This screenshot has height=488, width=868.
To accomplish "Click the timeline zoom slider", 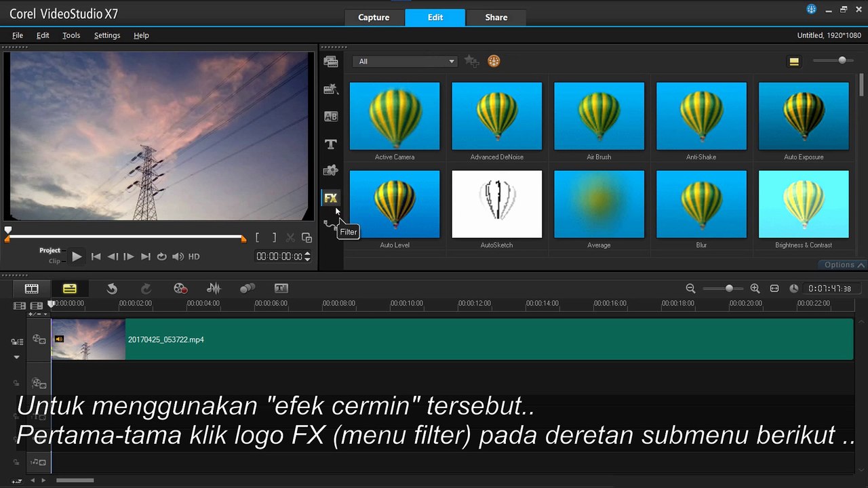I will [723, 289].
